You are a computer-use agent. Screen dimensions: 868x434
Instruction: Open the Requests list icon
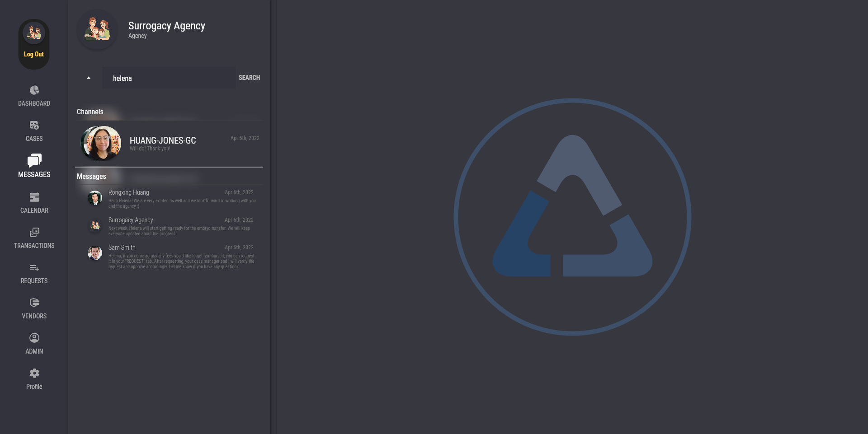click(x=34, y=268)
